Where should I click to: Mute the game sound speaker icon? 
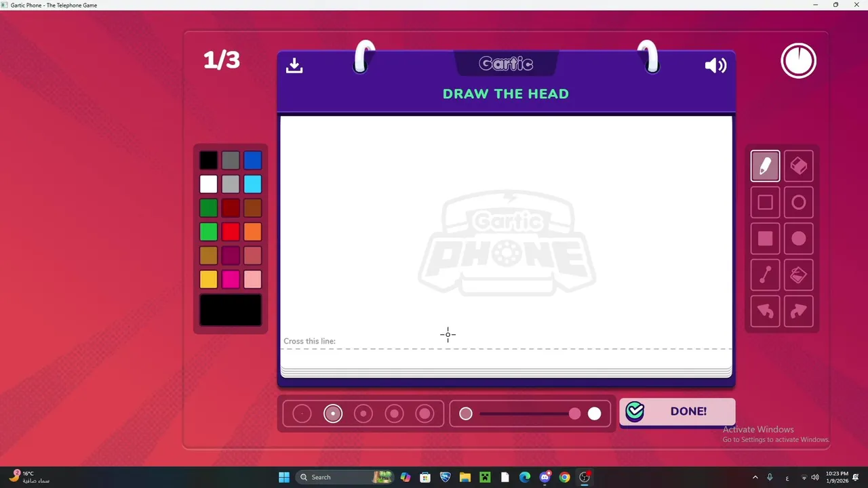point(715,65)
